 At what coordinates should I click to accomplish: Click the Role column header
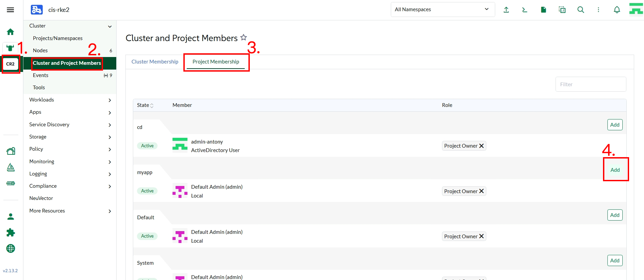(447, 105)
